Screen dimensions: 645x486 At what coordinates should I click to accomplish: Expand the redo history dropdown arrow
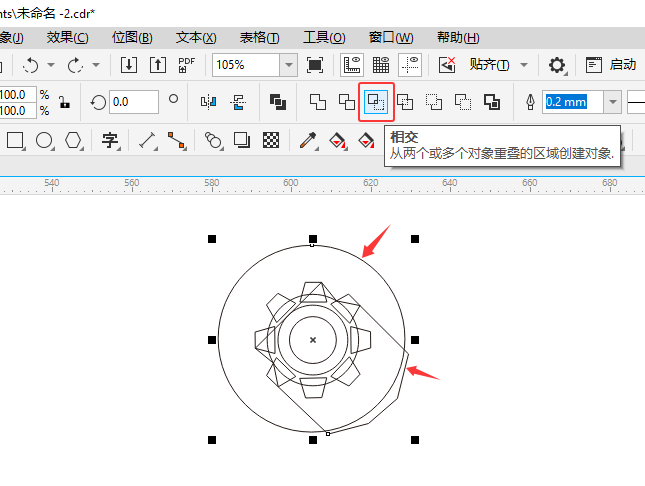coord(96,65)
